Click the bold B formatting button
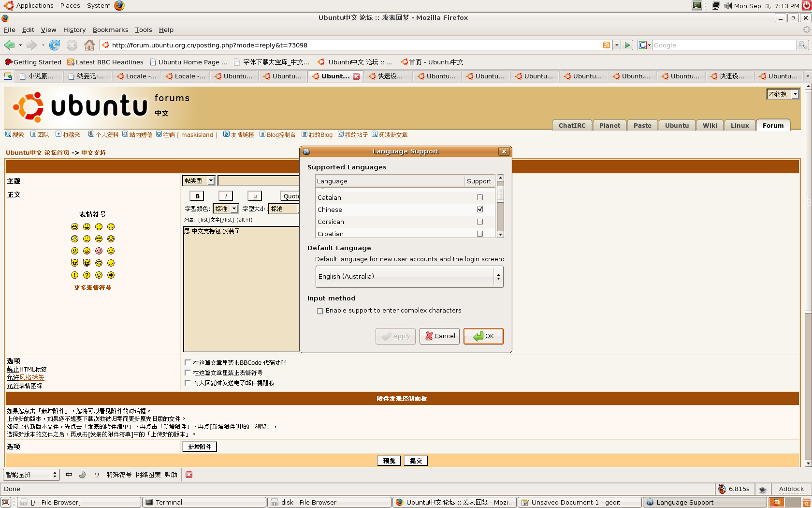The width and height of the screenshot is (812, 508). point(197,196)
